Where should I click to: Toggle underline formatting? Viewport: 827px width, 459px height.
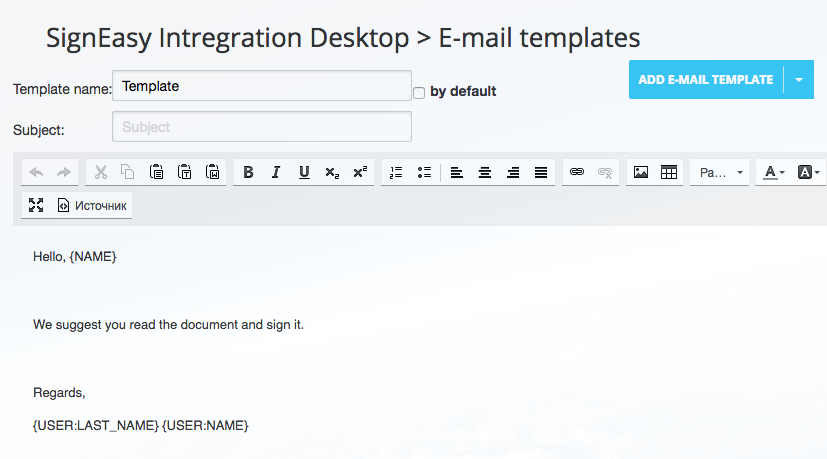[x=304, y=173]
